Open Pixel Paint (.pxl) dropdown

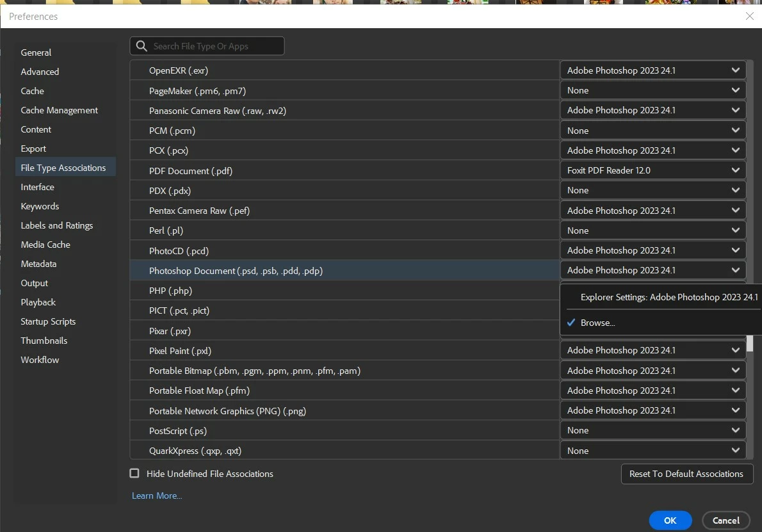coord(653,350)
